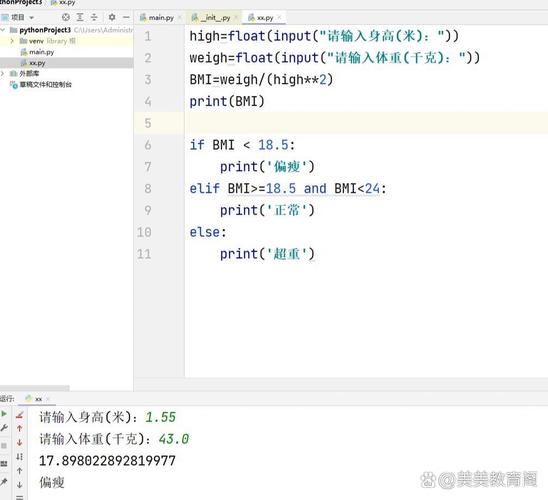
Task: Click the gray down arrow in console toolbar
Action: pyautogui.click(x=20, y=485)
